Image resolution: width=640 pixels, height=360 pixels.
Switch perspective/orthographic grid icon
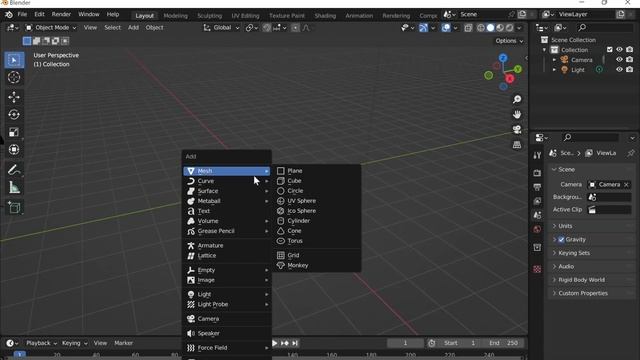click(517, 145)
